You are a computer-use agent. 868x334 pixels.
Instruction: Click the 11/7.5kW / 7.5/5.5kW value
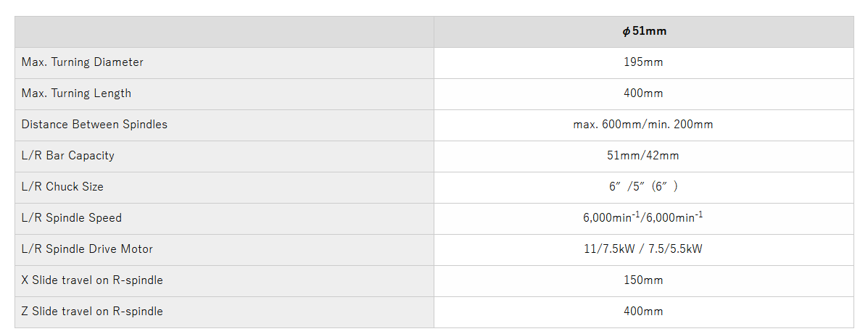pyautogui.click(x=644, y=249)
